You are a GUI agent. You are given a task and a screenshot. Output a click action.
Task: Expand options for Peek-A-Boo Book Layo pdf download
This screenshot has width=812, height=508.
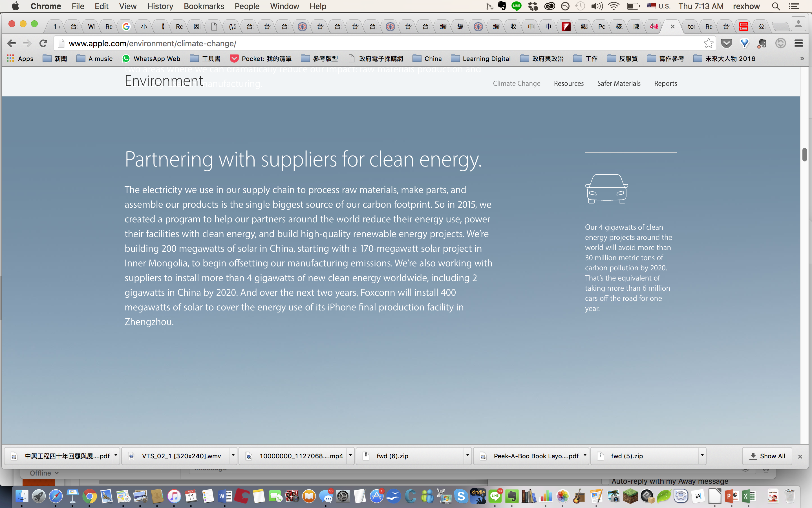click(x=585, y=456)
